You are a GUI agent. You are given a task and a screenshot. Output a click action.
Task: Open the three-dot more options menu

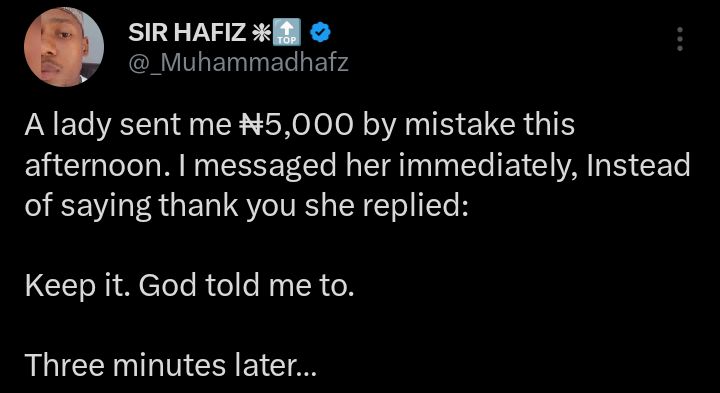[680, 39]
